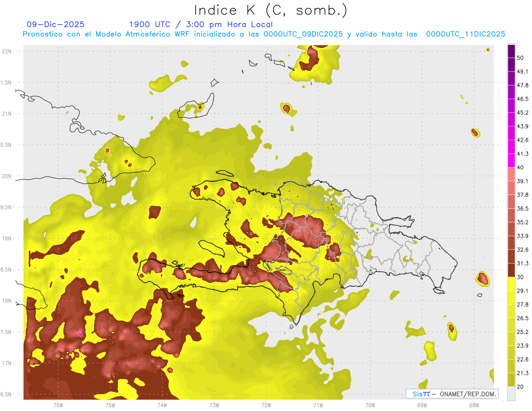This screenshot has width=532, height=411.
Task: Click the '32.6' colorbar label
Action: point(523,250)
